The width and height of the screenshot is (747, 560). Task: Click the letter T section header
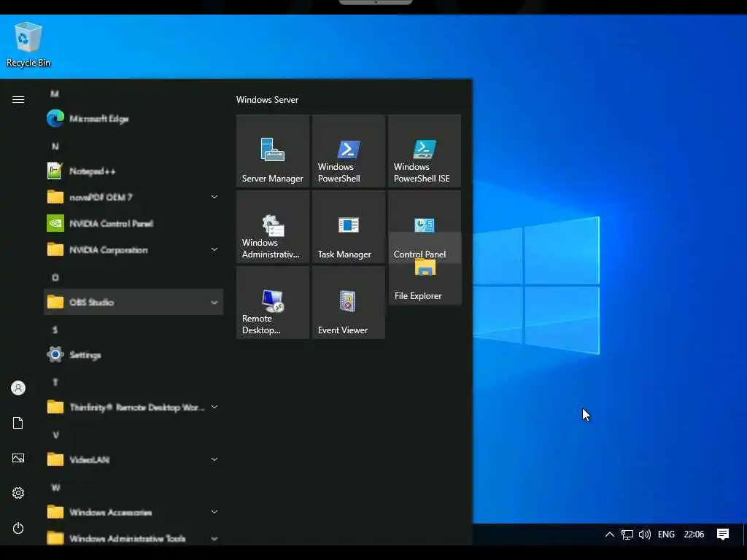pos(55,382)
